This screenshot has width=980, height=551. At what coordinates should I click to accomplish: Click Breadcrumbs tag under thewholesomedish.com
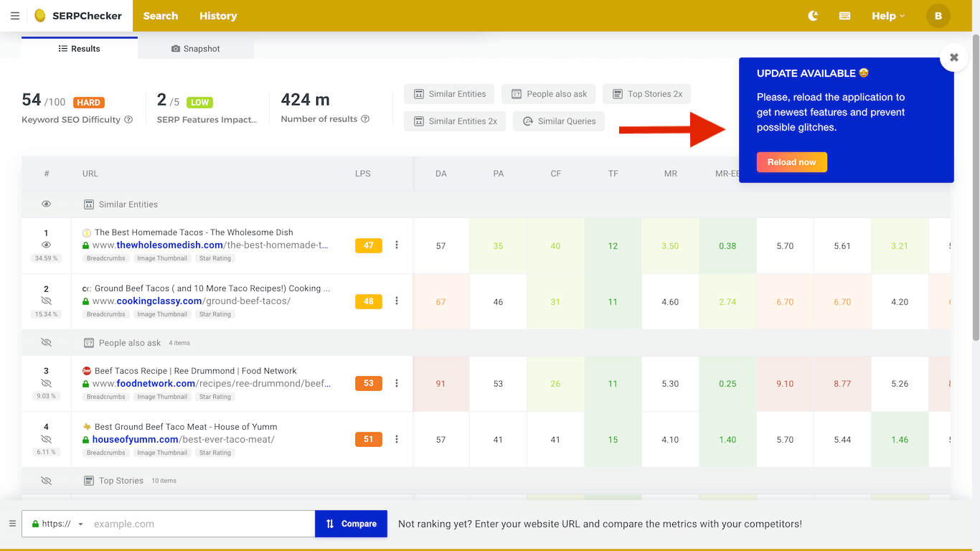tap(106, 258)
